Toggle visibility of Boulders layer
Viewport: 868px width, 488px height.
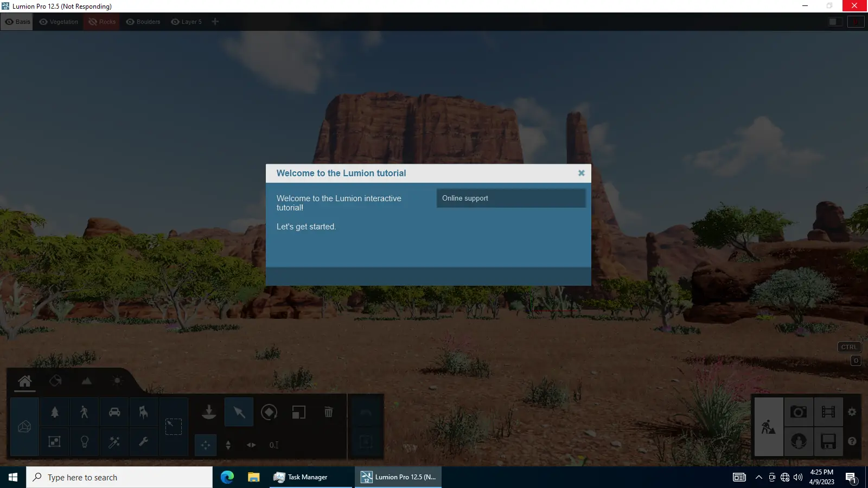coord(130,22)
